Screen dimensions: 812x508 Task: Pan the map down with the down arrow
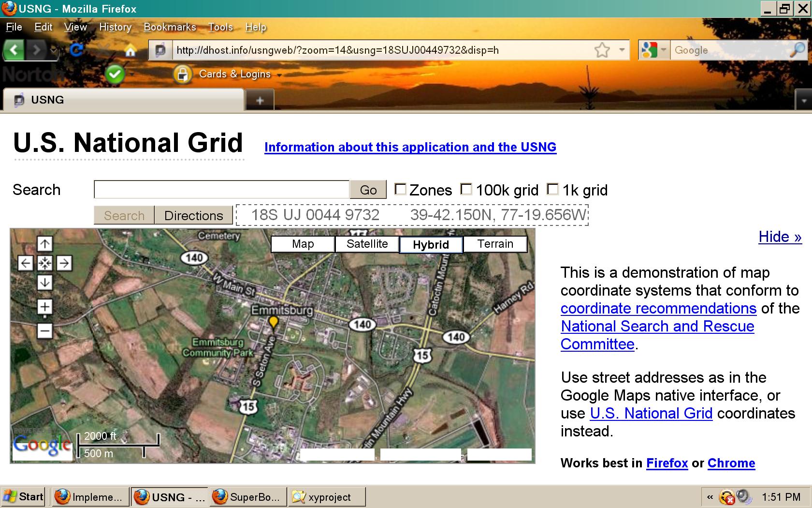(x=45, y=283)
